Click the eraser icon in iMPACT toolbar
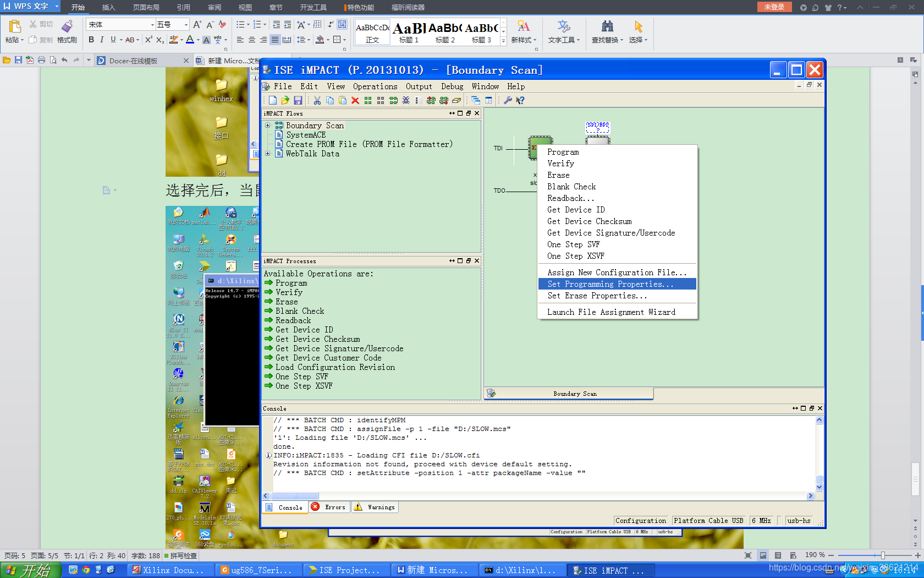Screen dimensions: 924x578 (x=456, y=100)
